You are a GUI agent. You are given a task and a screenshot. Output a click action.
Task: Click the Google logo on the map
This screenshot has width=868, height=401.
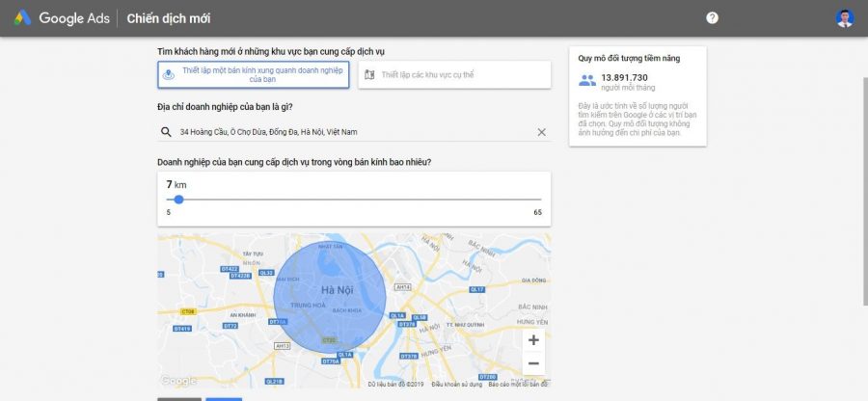click(178, 381)
